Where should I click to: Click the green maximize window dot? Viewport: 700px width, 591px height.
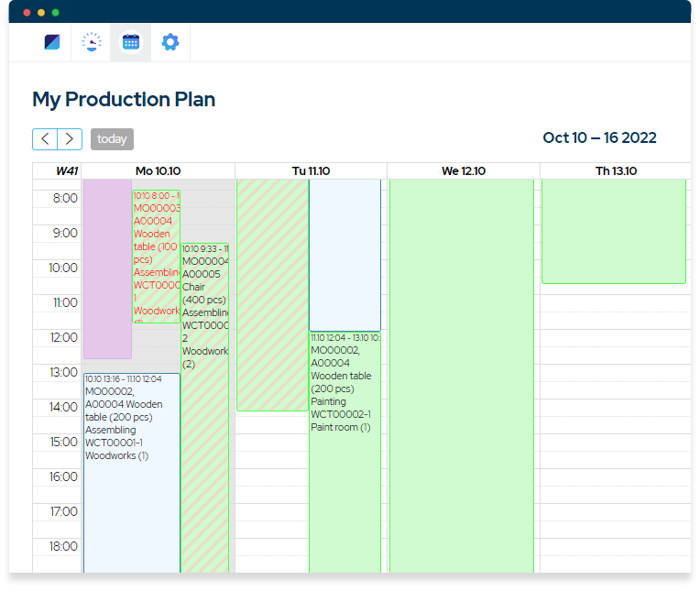coord(55,13)
